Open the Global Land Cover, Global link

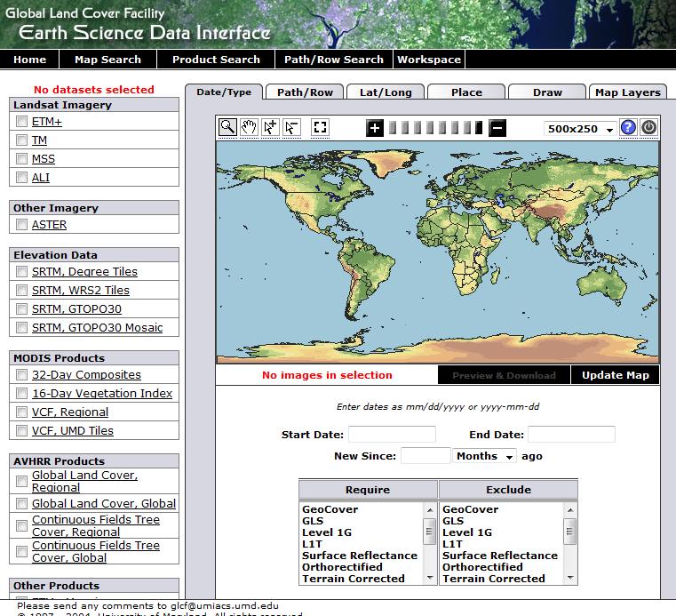point(104,503)
